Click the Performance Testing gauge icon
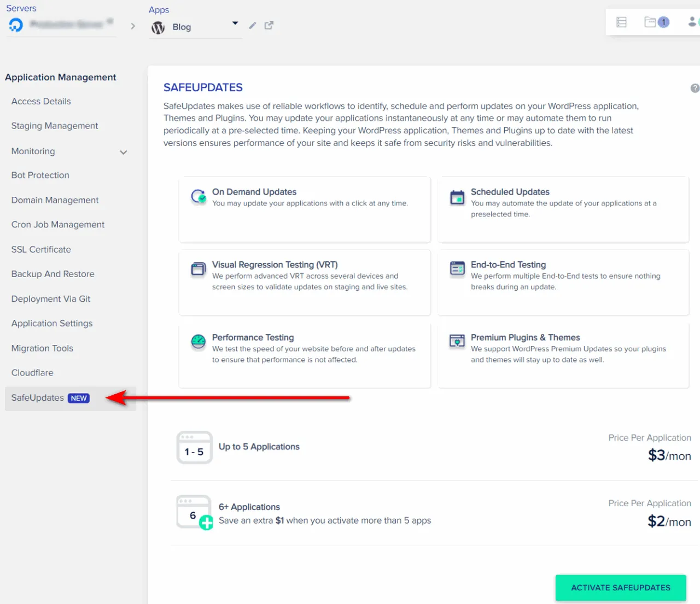Image resolution: width=700 pixels, height=604 pixels. coord(198,342)
